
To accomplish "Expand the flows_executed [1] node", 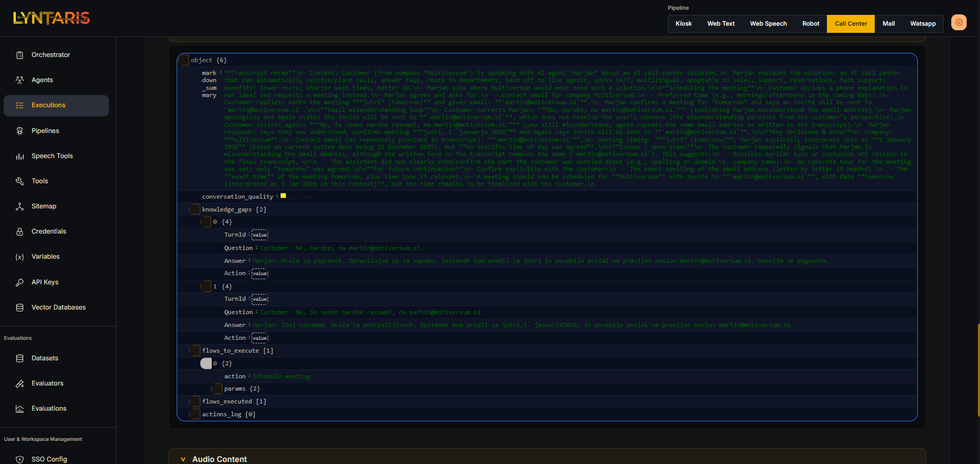I will pyautogui.click(x=195, y=401).
